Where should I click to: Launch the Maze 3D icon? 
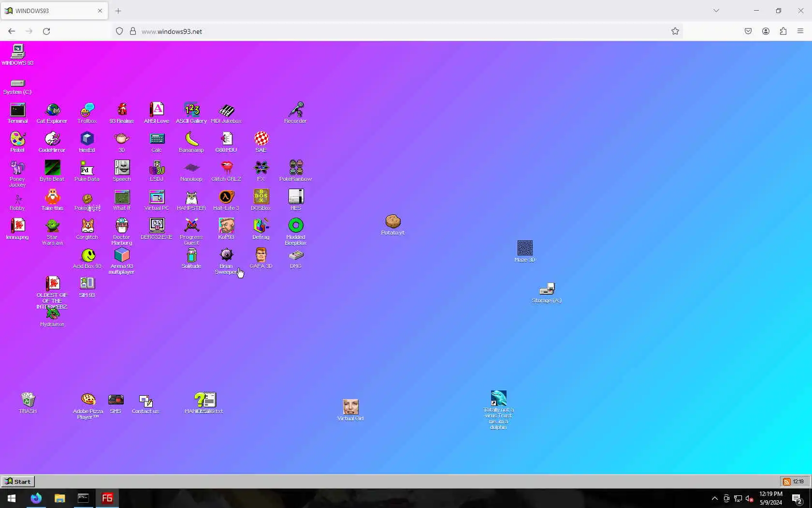[525, 252]
